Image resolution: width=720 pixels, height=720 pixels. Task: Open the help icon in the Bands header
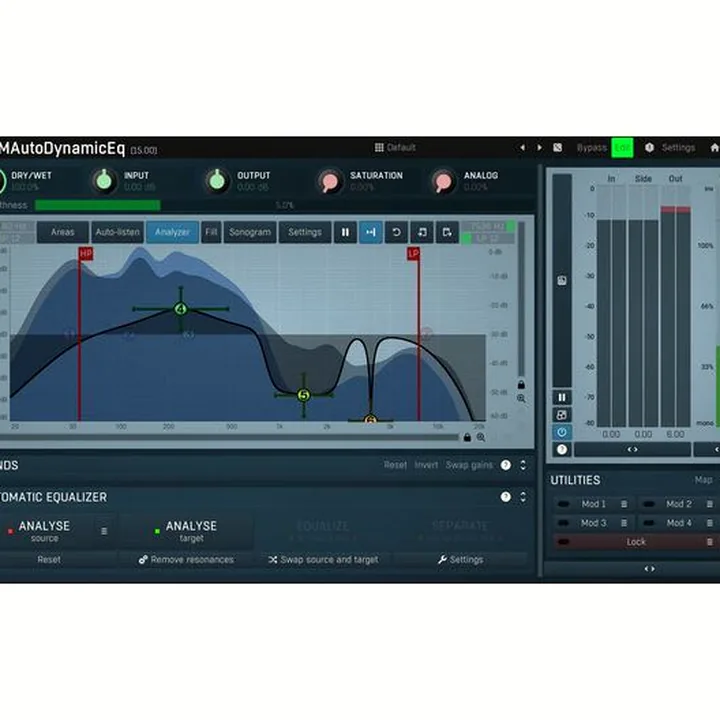(x=506, y=465)
